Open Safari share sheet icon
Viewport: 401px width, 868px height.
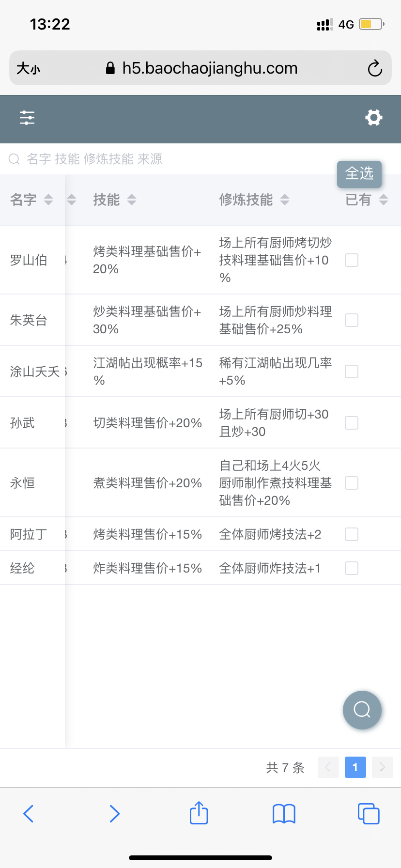click(x=199, y=813)
